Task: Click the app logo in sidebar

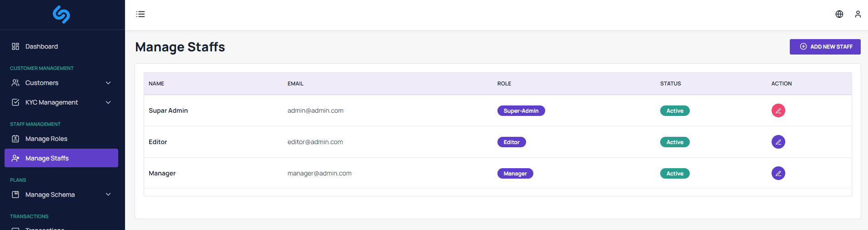Action: coord(61,15)
